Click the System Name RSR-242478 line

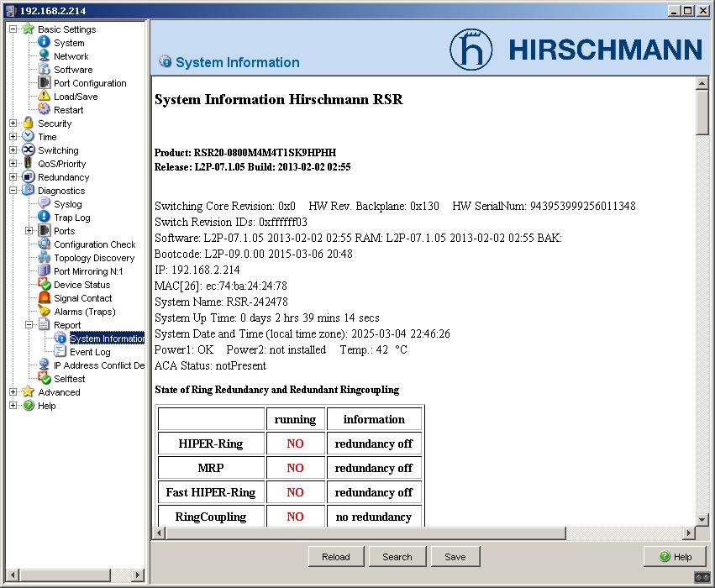coord(221,302)
